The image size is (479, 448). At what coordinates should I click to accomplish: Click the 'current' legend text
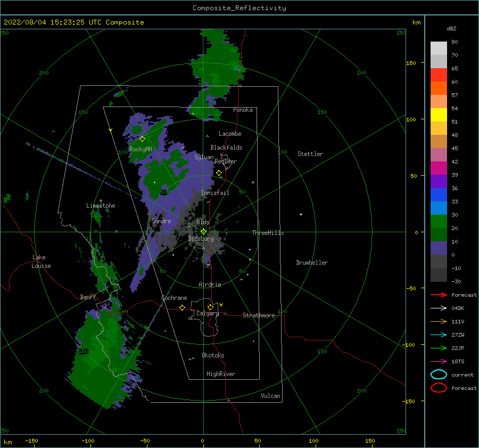463,374
